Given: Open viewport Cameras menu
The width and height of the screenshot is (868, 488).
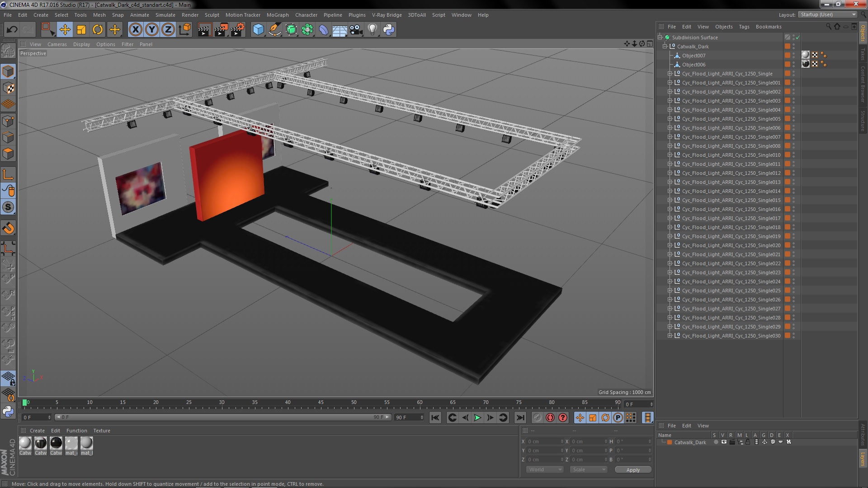Looking at the screenshot, I should [x=57, y=44].
